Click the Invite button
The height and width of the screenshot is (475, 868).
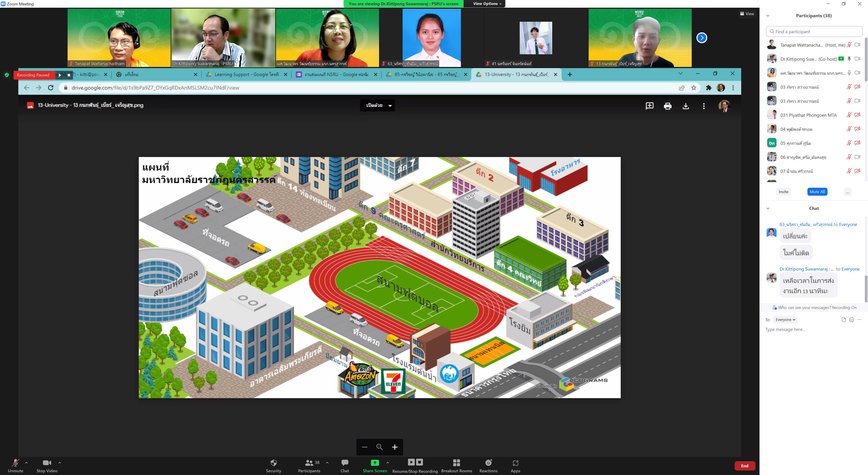click(783, 192)
